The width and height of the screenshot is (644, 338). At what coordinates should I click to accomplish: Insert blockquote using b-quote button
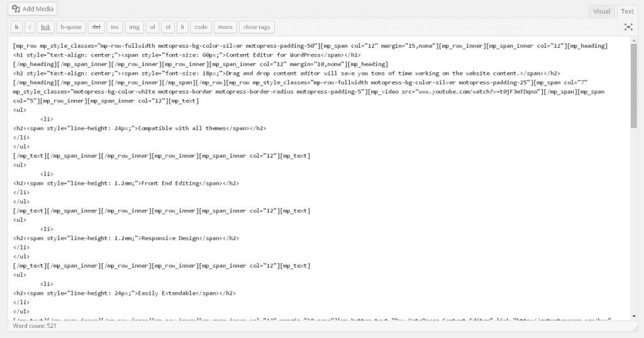click(70, 27)
